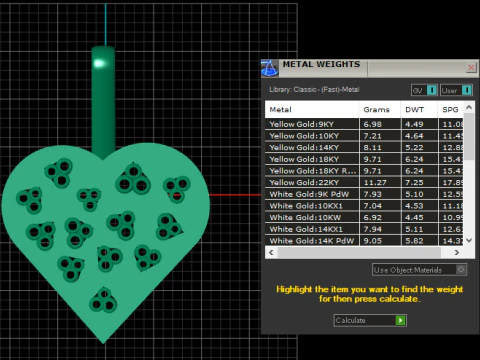Click the vertical scrollbar thumb
This screenshot has width=480, height=360.
click(469, 136)
